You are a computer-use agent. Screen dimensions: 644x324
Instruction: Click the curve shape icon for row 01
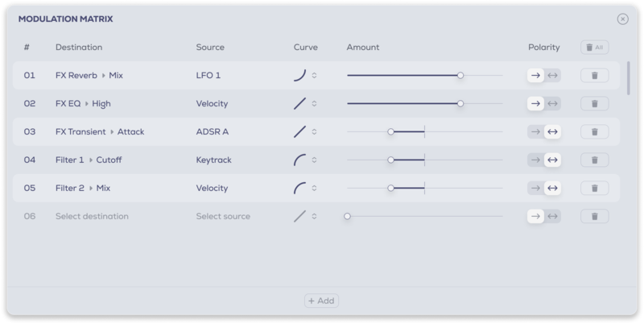(x=299, y=76)
